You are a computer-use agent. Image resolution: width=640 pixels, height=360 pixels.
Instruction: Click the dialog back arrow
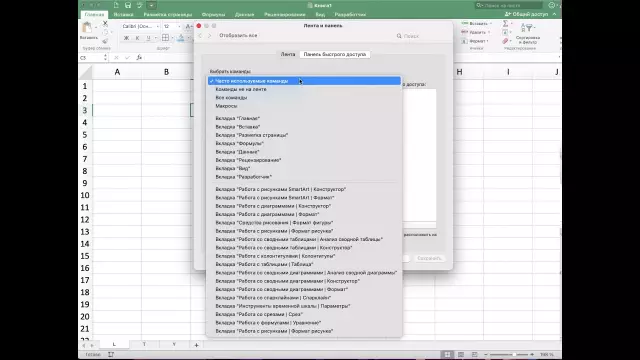200,36
